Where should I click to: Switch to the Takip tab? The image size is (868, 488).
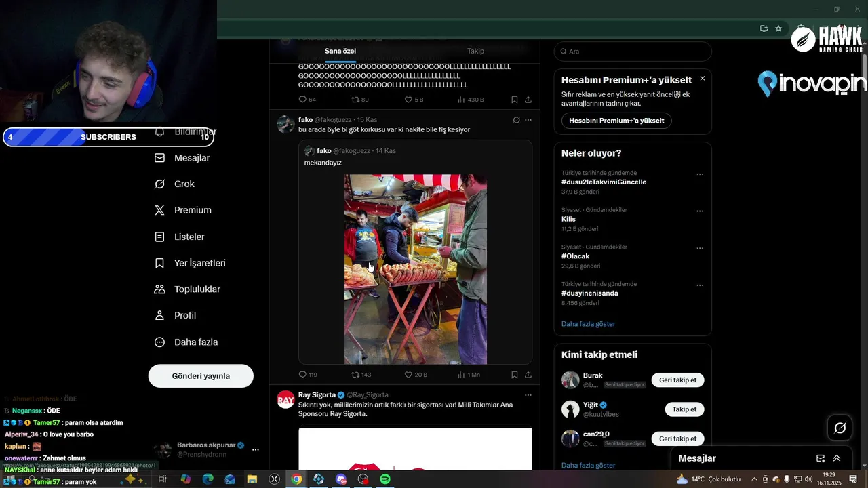475,51
